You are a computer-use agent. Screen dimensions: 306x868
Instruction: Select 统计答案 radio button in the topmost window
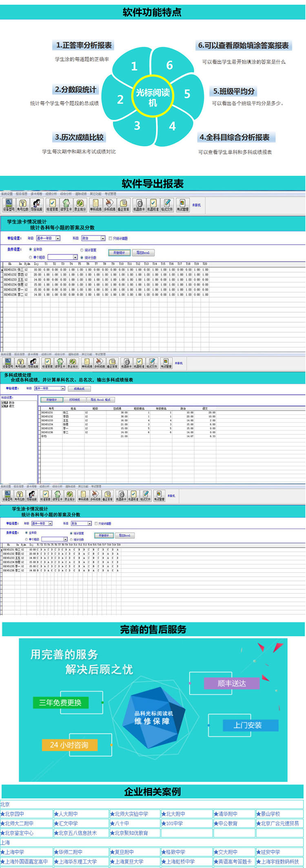click(x=82, y=250)
